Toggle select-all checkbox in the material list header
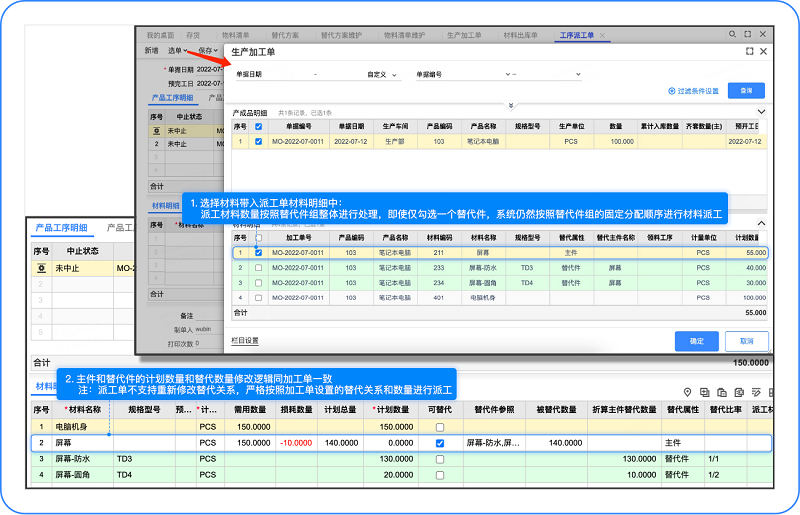The height and width of the screenshot is (515, 800). click(x=259, y=238)
